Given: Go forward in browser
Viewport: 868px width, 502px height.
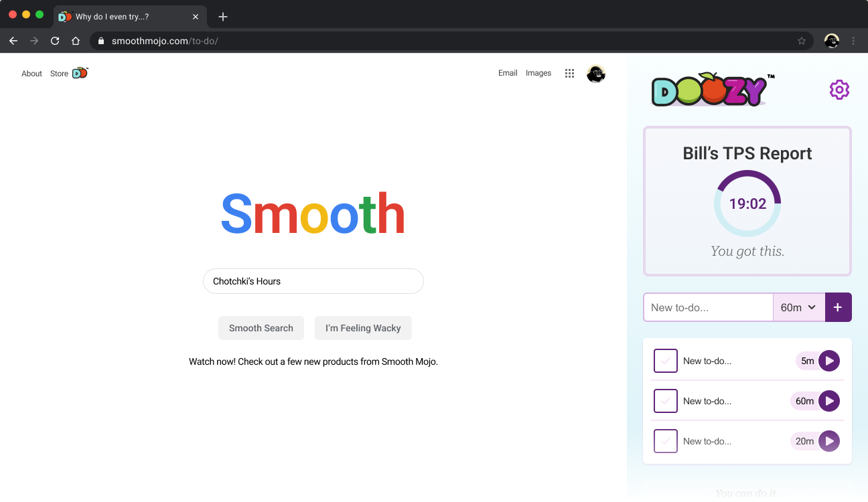Looking at the screenshot, I should coord(34,41).
